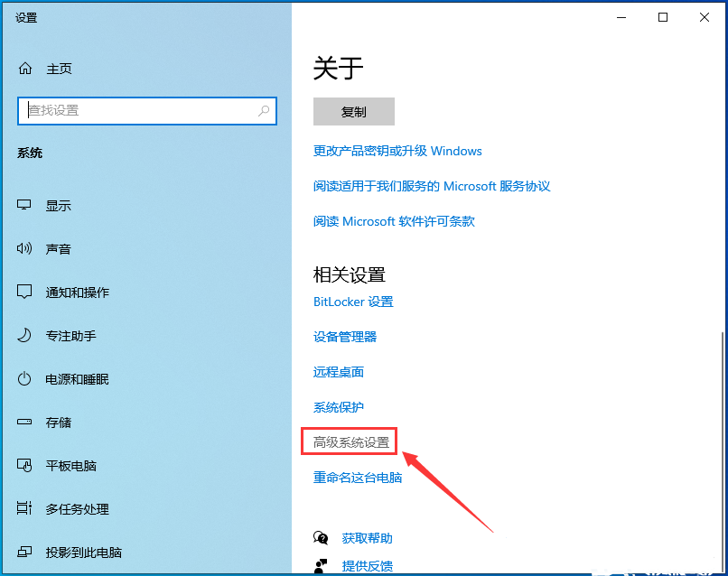This screenshot has width=728, height=576.
Task: Go to 存储 settings
Action: [x=58, y=423]
